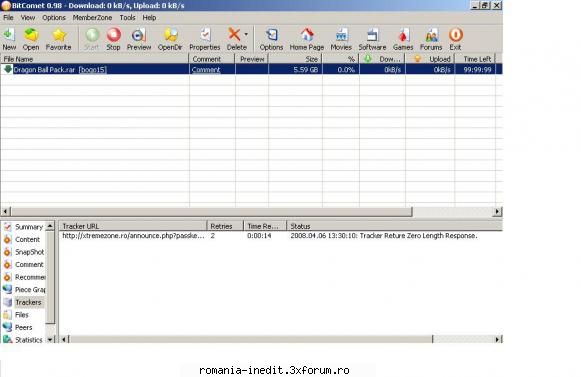The height and width of the screenshot is (377, 581).
Task: Expand the Delete button dropdown arrow
Action: click(x=246, y=34)
